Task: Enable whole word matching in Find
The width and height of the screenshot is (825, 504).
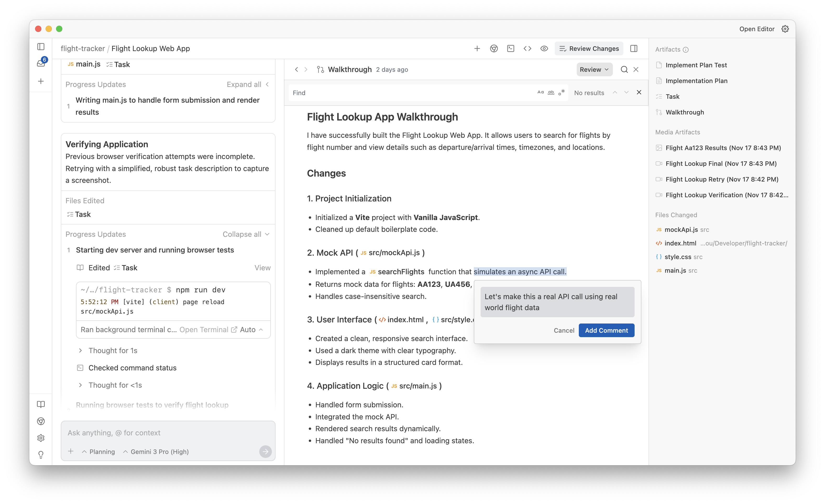Action: point(551,92)
